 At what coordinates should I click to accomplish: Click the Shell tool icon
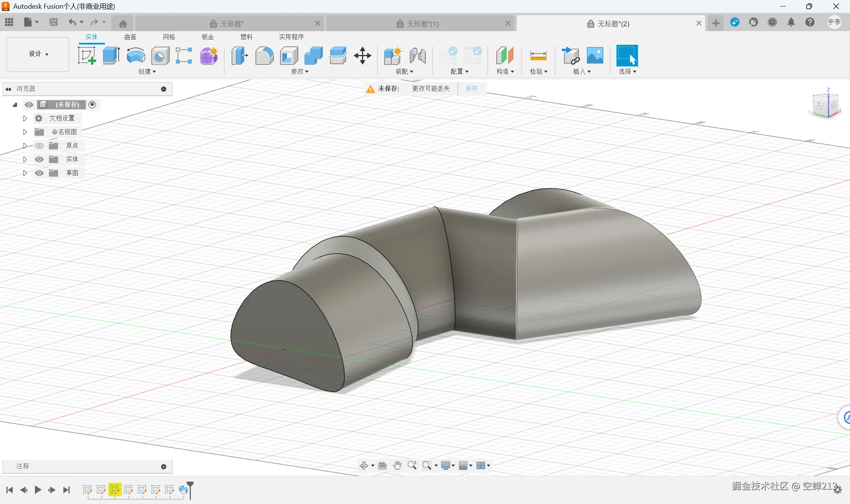289,56
